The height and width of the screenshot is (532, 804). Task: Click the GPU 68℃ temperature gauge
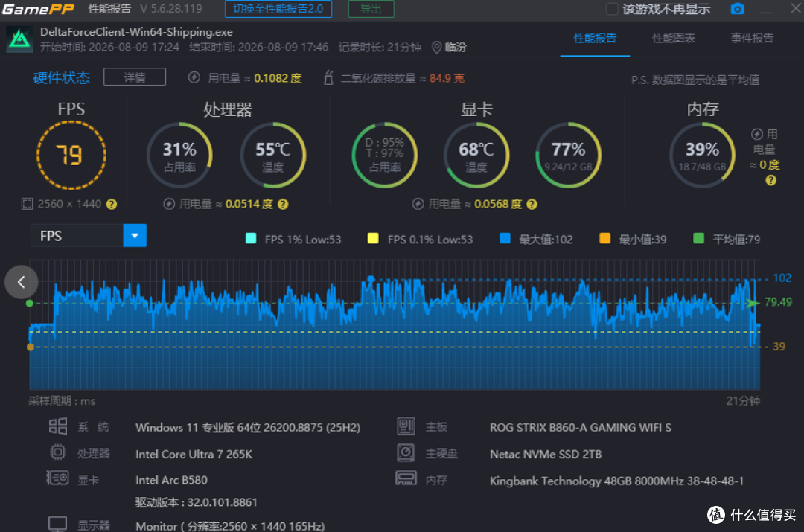[476, 156]
